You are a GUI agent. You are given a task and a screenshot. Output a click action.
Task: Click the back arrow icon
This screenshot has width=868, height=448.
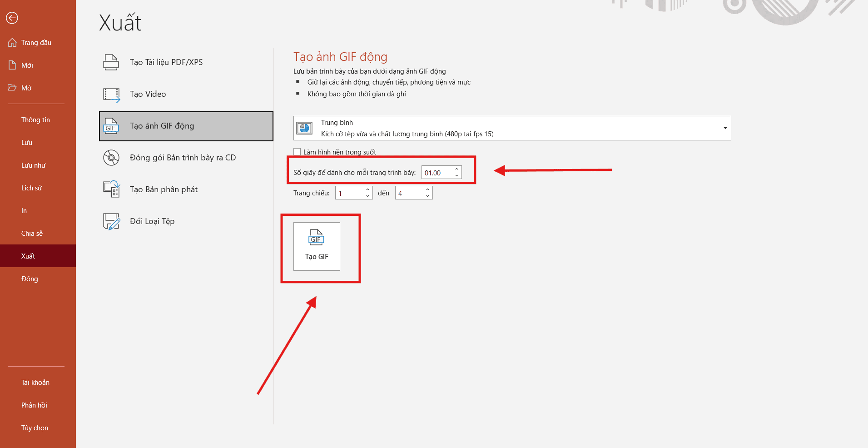pos(12,18)
